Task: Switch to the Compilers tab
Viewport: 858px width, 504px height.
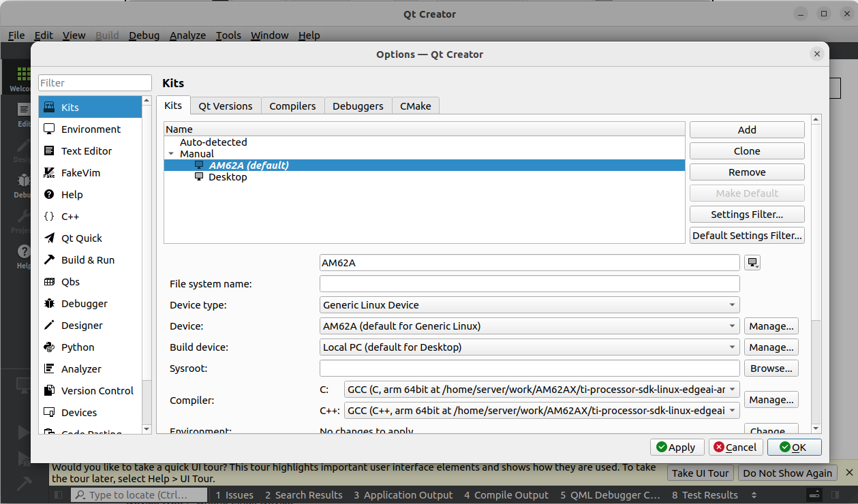Action: click(292, 106)
